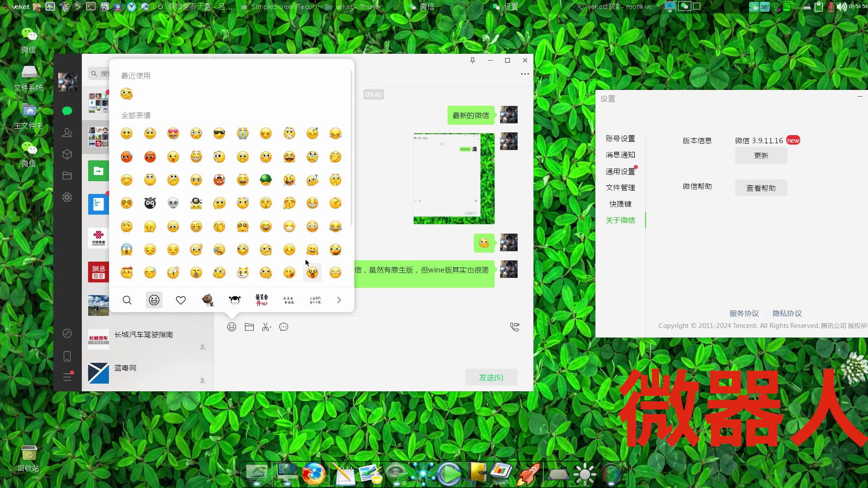Click the emoji button in chat toolbar
Image resolution: width=868 pixels, height=488 pixels.
[231, 327]
